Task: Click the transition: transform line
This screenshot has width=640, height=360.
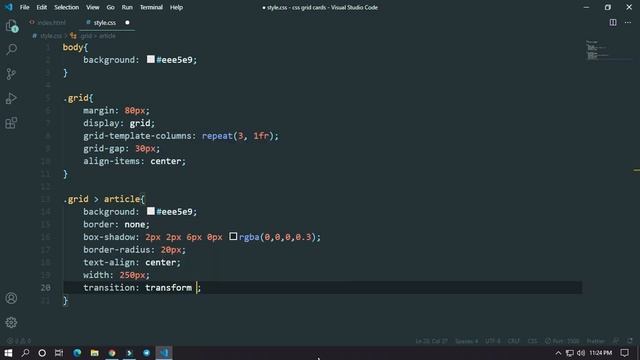Action: click(x=142, y=288)
